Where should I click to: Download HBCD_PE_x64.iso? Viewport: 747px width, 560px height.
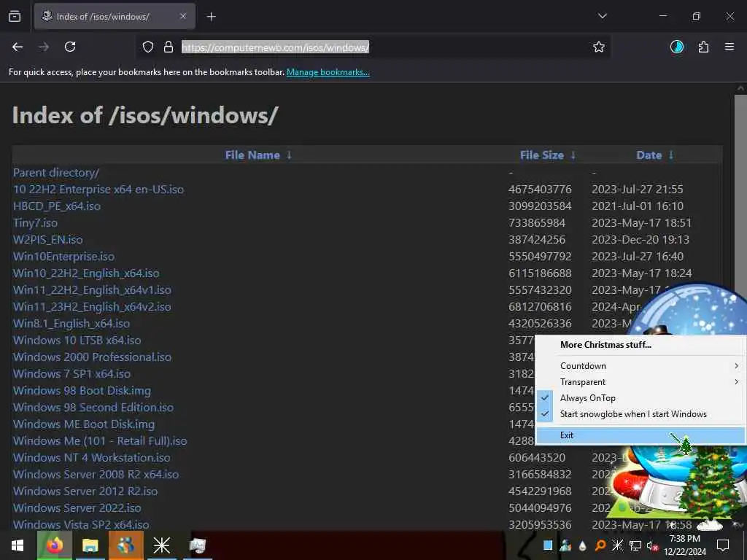[x=57, y=206]
